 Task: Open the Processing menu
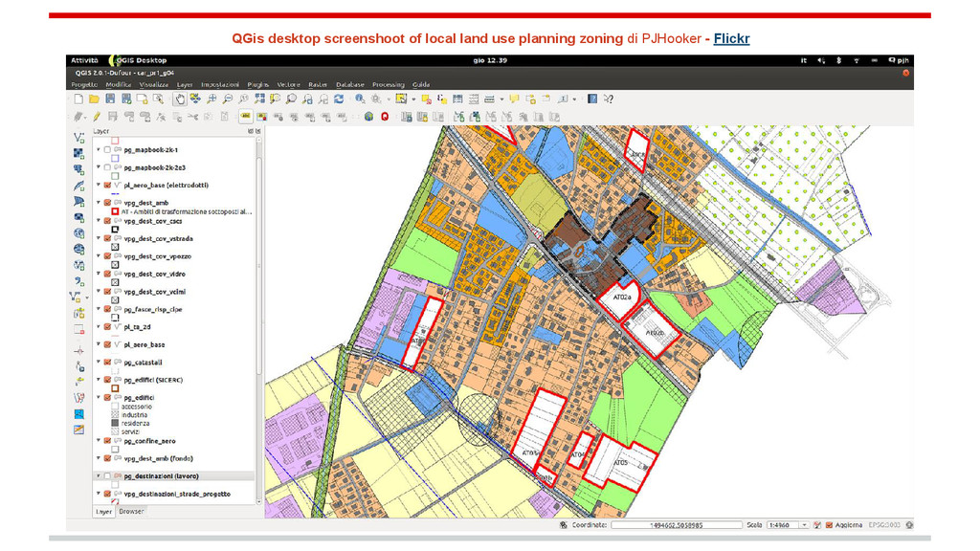pyautogui.click(x=389, y=84)
